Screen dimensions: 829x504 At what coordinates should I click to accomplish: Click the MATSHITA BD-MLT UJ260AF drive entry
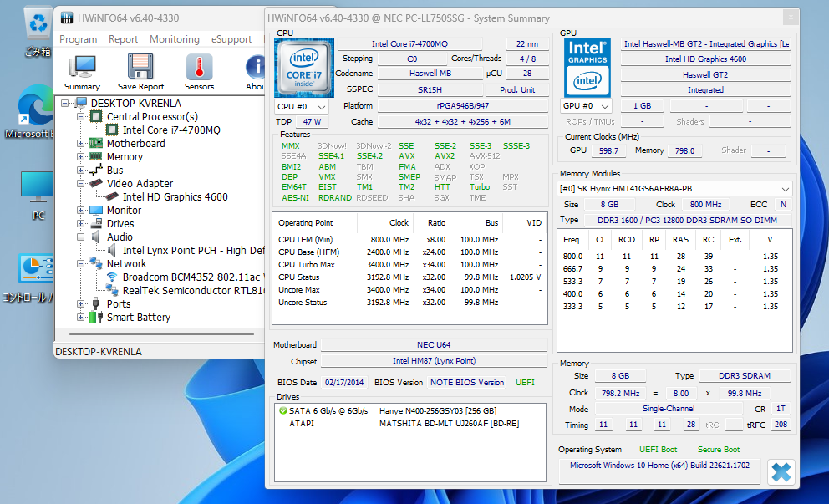(x=450, y=423)
